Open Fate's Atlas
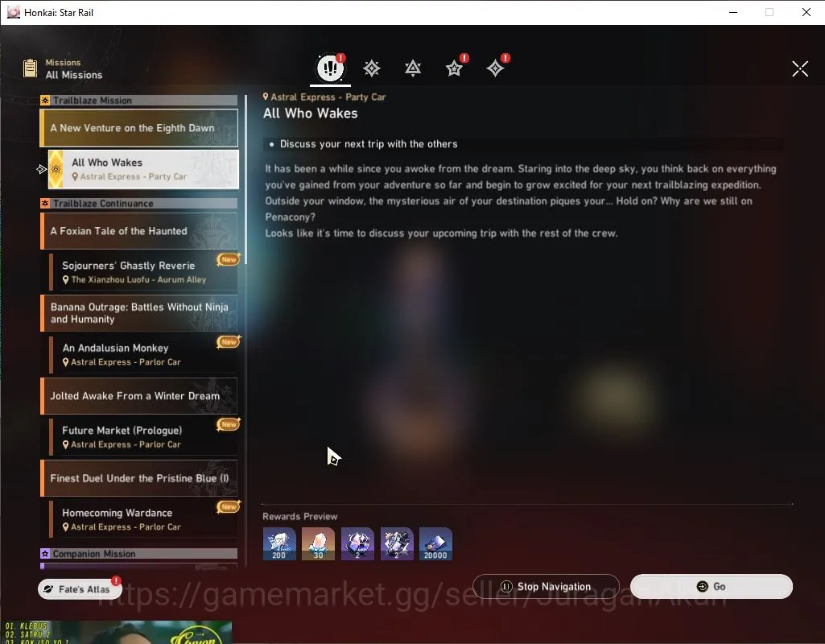Screen dimensions: 825x644 [x=79, y=589]
